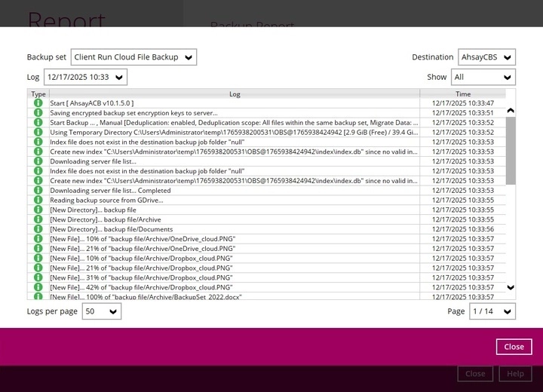Viewport: 543px width, 392px height.
Task: Select log text '21% of "backup file/Archive/OneDrive_cloud.PNG"'
Action: click(x=161, y=249)
